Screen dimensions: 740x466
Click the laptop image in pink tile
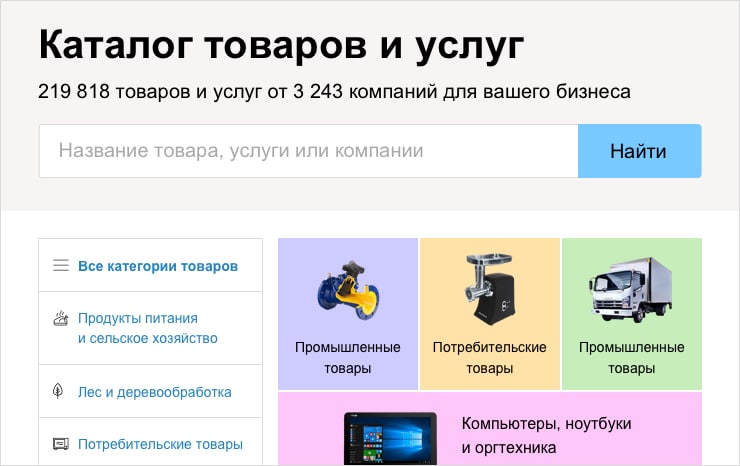pyautogui.click(x=390, y=436)
